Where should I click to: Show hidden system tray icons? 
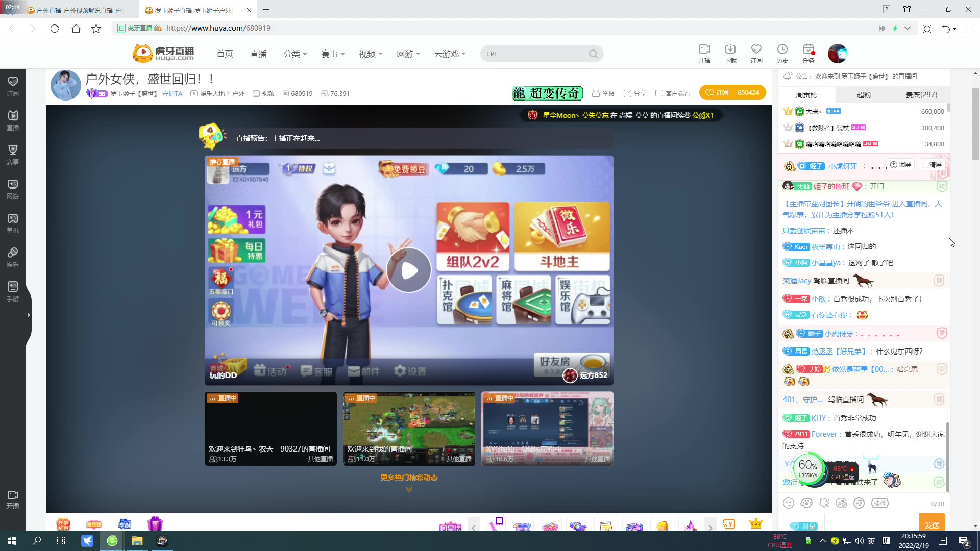[x=822, y=541]
